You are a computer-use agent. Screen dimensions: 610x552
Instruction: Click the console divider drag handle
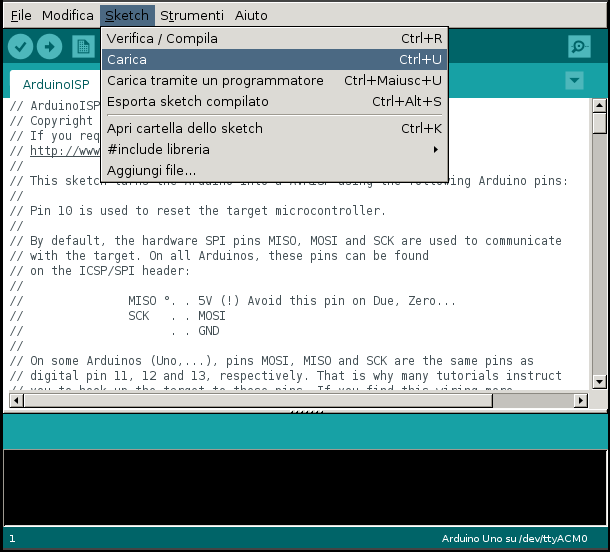coord(307,411)
